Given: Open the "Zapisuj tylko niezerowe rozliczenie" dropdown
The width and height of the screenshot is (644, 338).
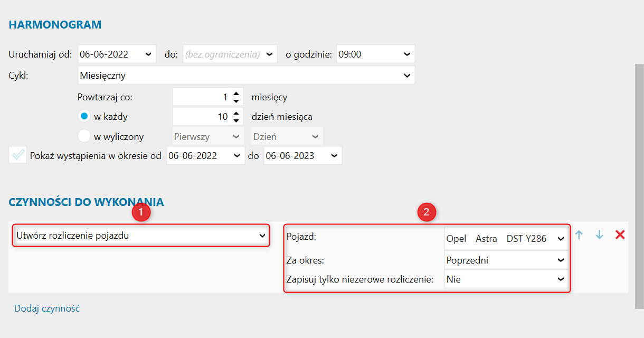Looking at the screenshot, I should (x=561, y=279).
